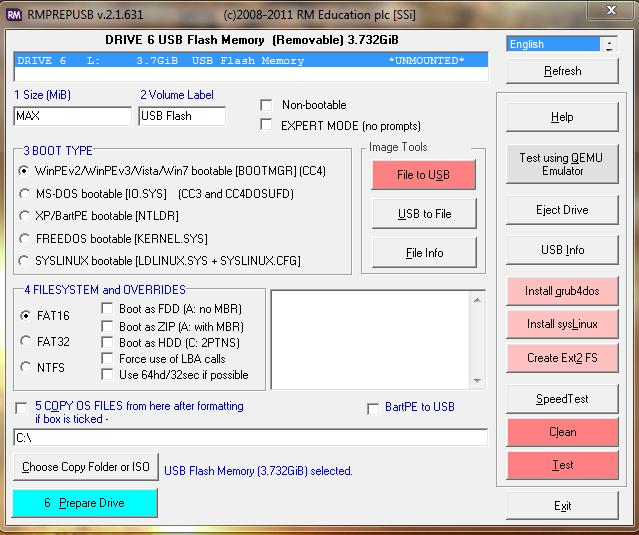Screen dimensions: 639x535
Task: Select MS-DOS bootable [IO.SYS] option
Action: (24, 193)
